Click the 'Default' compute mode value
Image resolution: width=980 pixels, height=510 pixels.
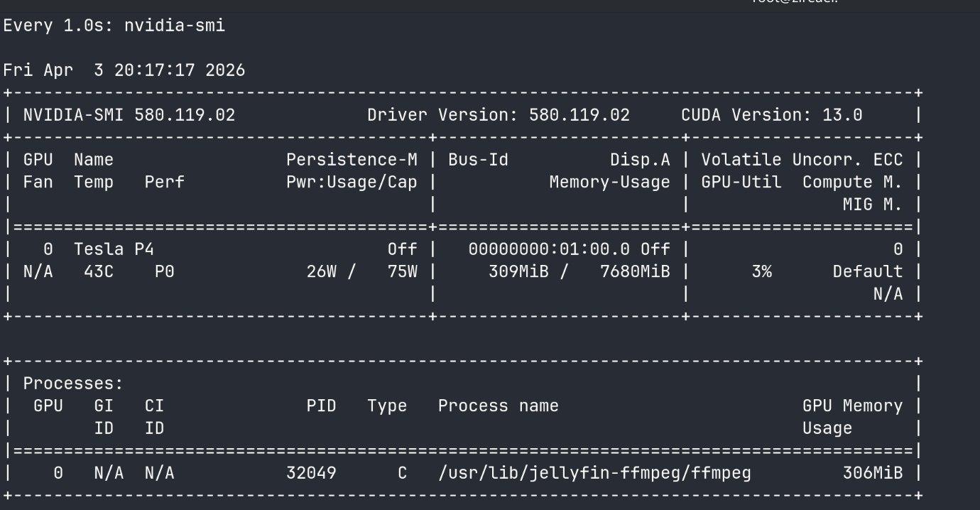click(x=867, y=272)
